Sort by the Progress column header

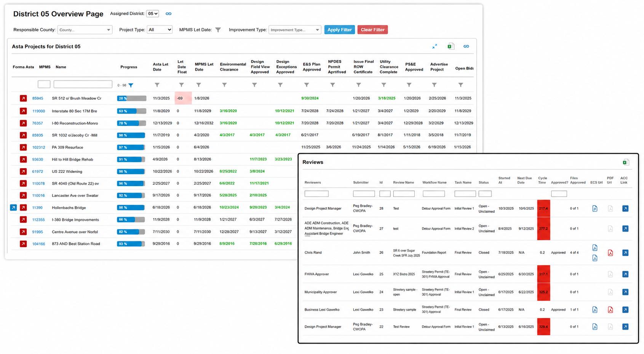(x=129, y=67)
